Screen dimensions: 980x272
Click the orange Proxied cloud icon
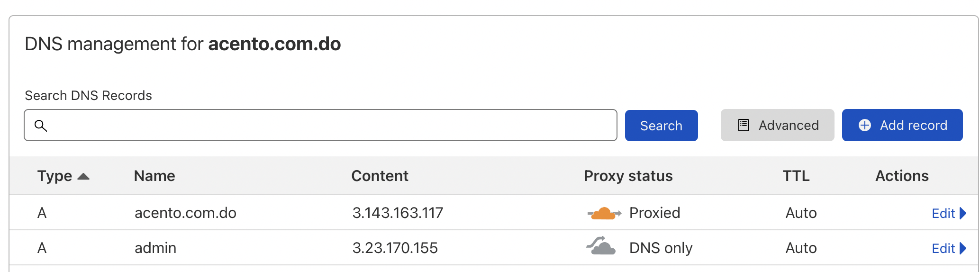coord(604,213)
